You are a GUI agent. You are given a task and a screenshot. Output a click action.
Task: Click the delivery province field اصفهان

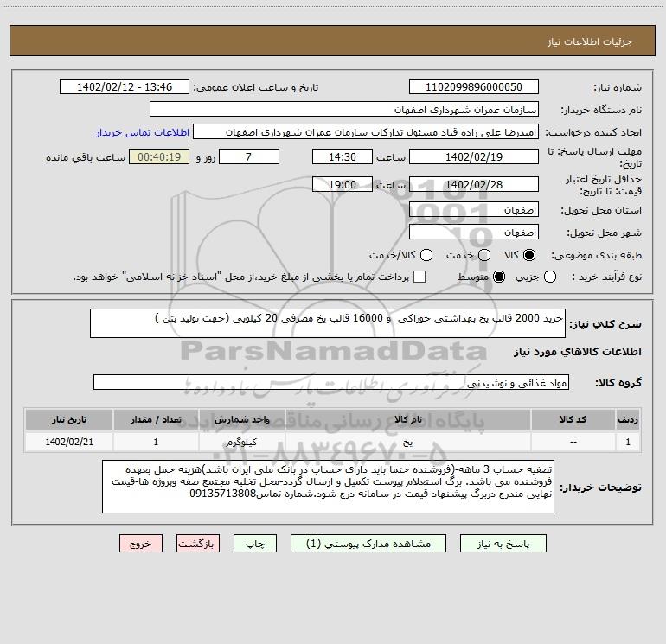474,210
